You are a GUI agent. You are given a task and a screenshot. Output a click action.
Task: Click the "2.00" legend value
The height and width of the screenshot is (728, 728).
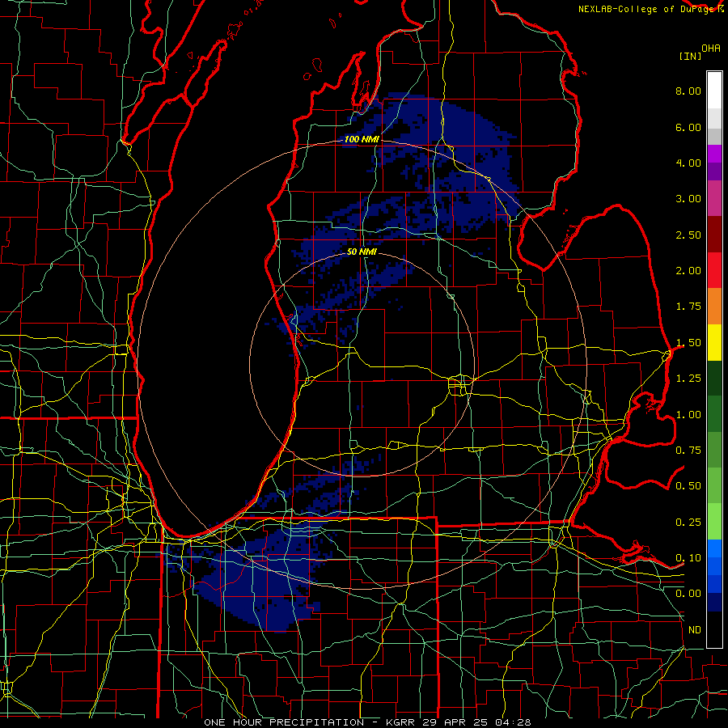click(688, 271)
